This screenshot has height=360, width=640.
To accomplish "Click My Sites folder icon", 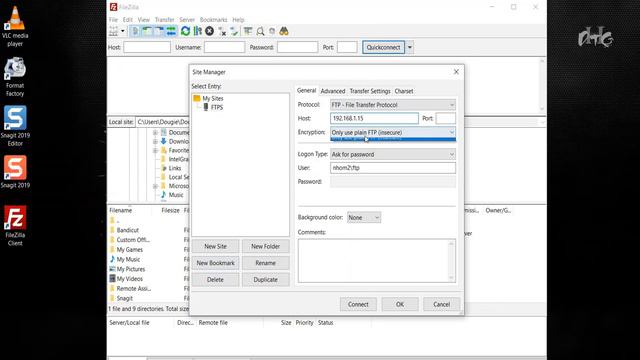I will (197, 98).
